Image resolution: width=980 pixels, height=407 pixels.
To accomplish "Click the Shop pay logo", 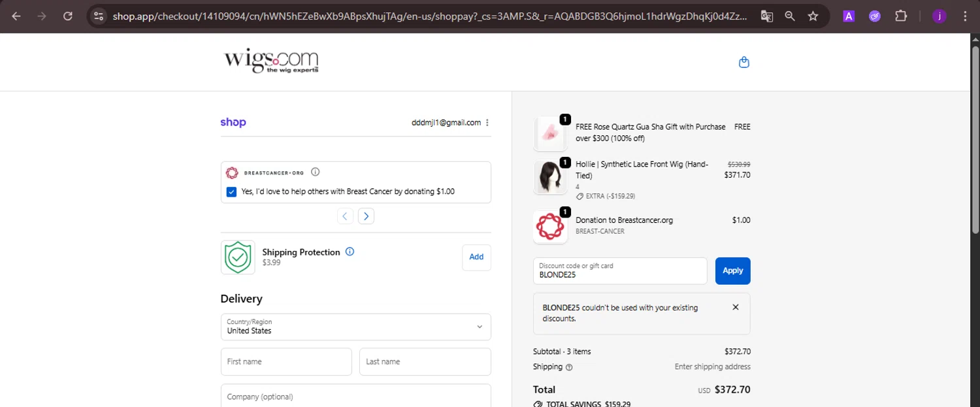I will point(233,122).
